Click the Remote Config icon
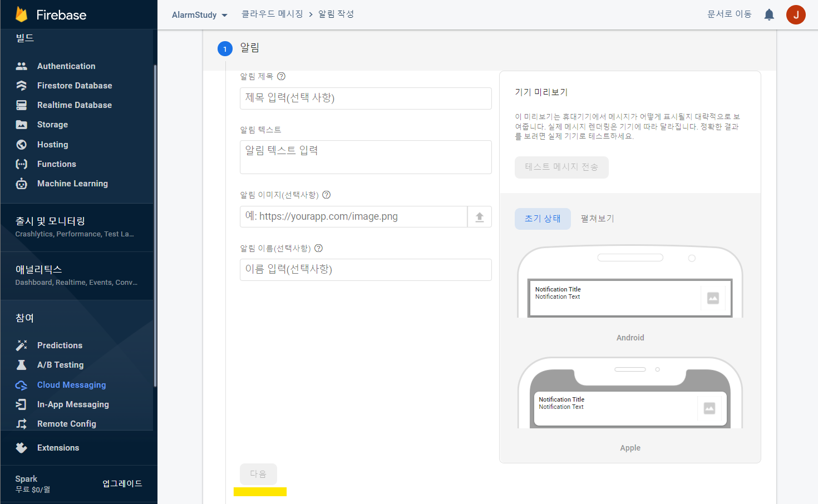Viewport: 818px width, 504px height. tap(22, 424)
